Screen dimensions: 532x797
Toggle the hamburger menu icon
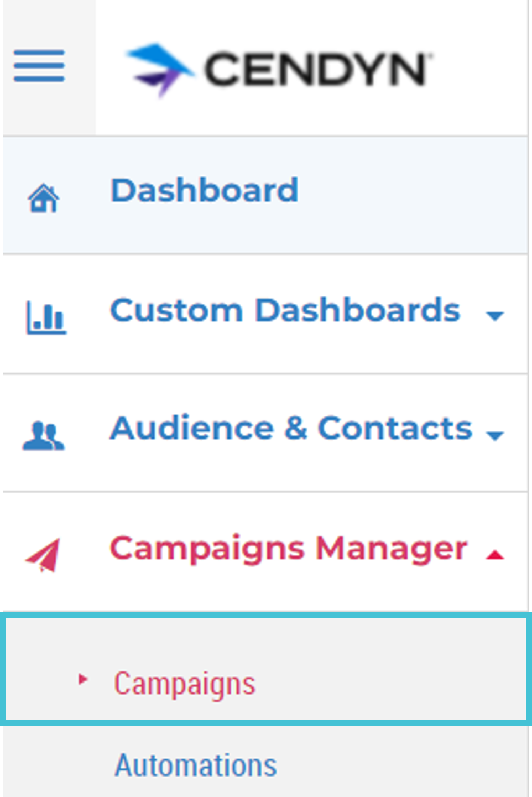pyautogui.click(x=39, y=66)
